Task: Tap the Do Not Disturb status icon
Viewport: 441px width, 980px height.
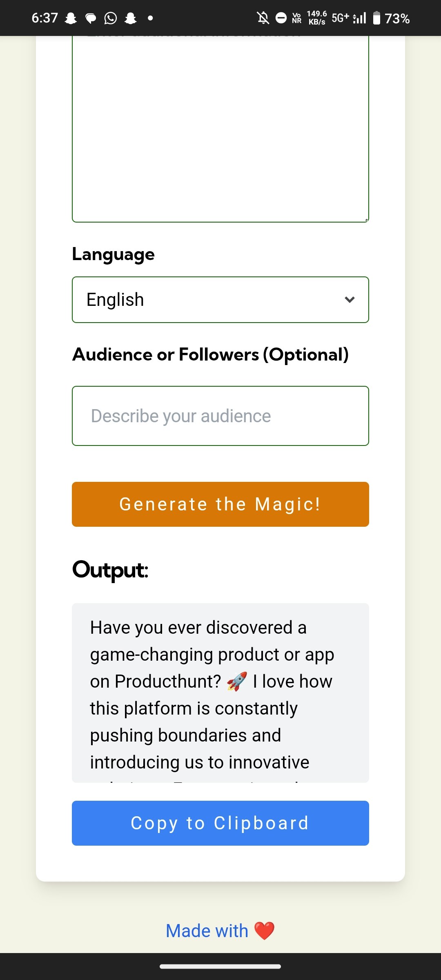Action: tap(281, 18)
